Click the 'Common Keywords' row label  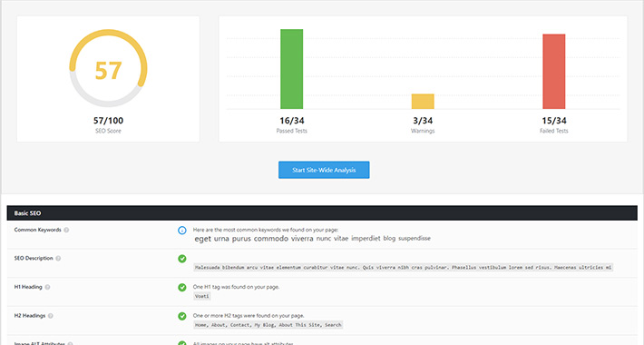pyautogui.click(x=37, y=230)
